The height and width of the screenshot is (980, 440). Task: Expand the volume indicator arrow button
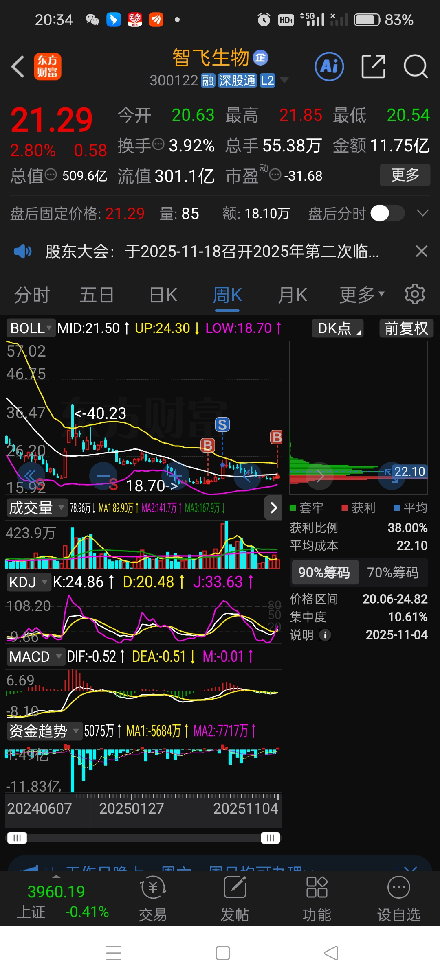273,507
